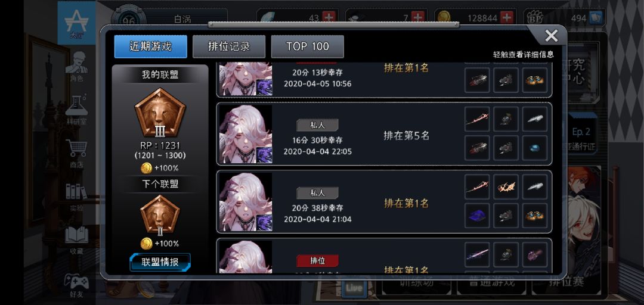
Task: Open the 科研室 lab flask icon
Action: (x=76, y=109)
